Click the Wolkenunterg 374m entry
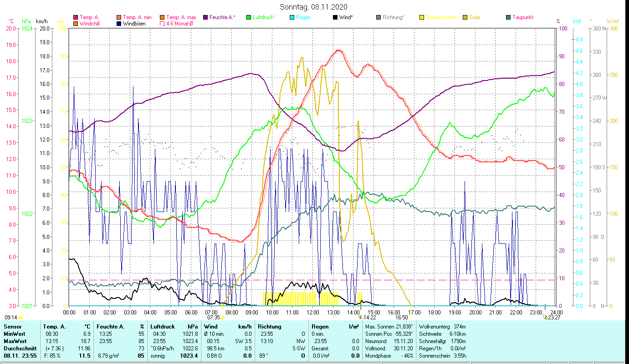The height and width of the screenshot is (364, 629). (442, 327)
